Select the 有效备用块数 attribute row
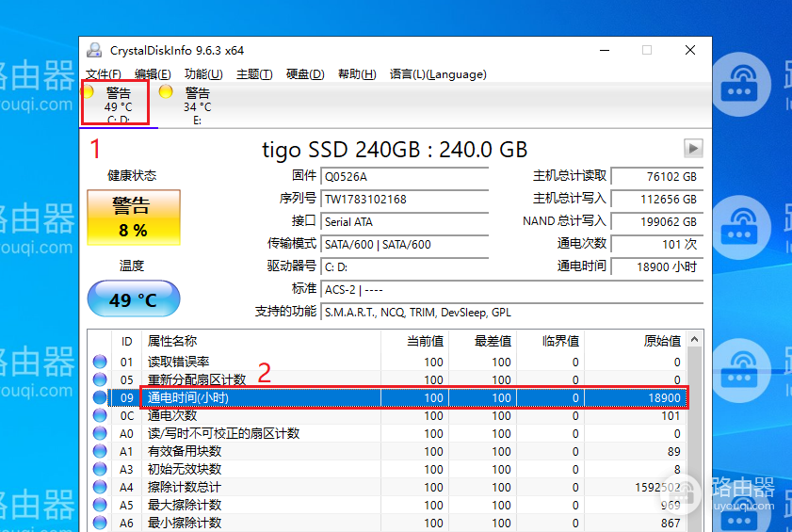Image resolution: width=792 pixels, height=532 pixels. click(387, 451)
